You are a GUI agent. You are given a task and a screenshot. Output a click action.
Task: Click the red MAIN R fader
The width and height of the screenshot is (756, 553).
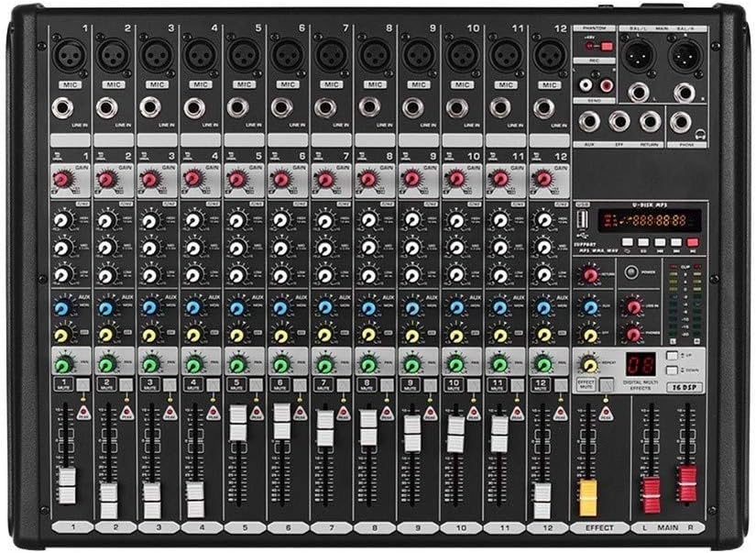pos(686,484)
